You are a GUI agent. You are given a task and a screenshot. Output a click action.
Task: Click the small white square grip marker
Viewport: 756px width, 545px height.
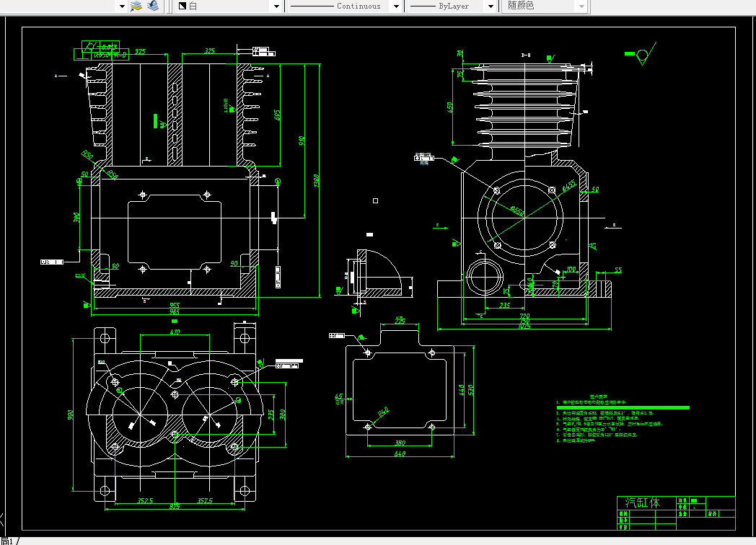(x=375, y=200)
